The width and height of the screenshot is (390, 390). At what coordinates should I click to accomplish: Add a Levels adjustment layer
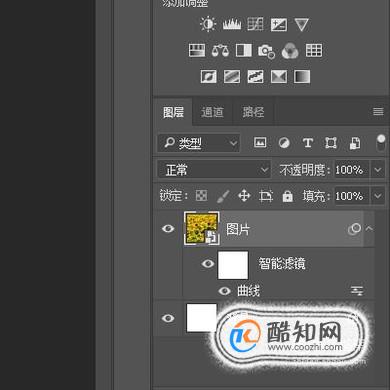coord(232,24)
